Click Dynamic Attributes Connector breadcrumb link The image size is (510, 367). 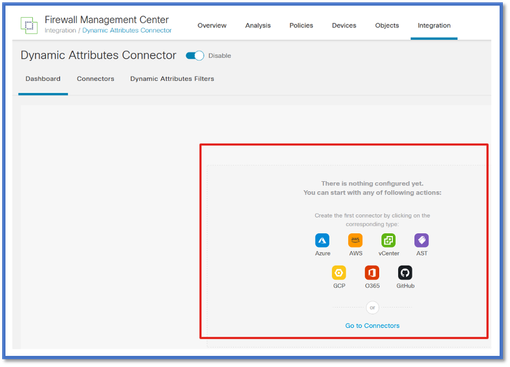click(127, 30)
